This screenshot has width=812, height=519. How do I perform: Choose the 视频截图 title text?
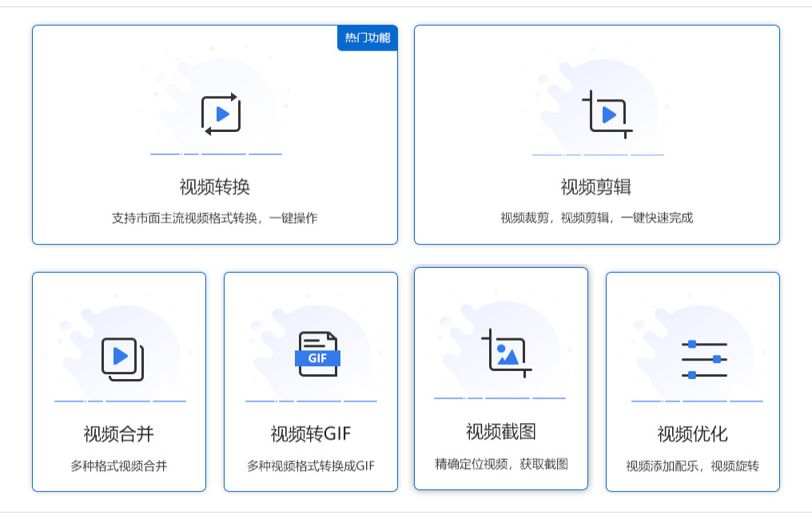coord(501,432)
